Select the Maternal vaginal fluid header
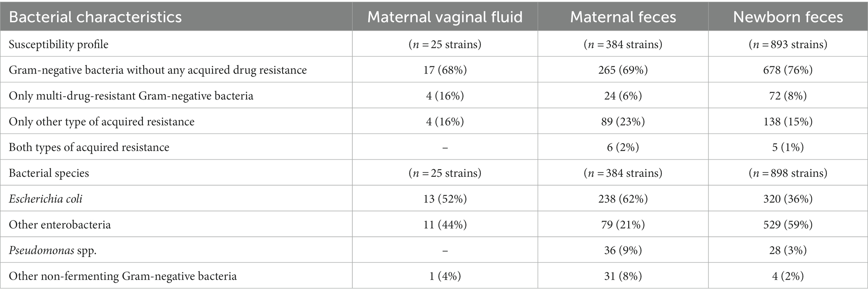This screenshot has height=296, width=868. point(445,17)
